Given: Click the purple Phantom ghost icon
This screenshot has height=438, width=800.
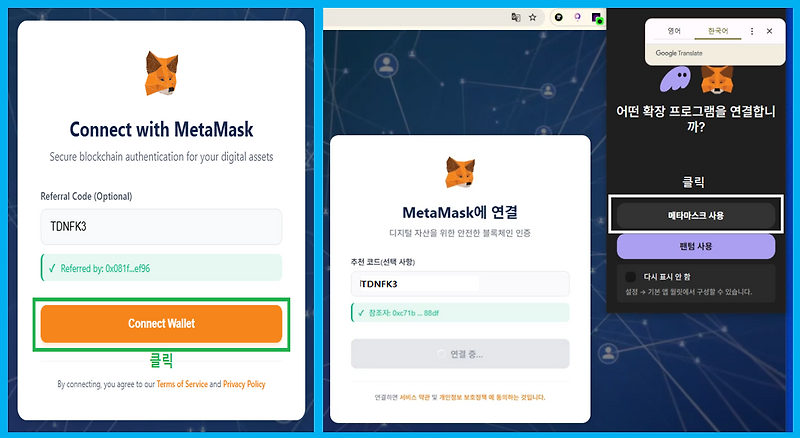Looking at the screenshot, I should [675, 80].
